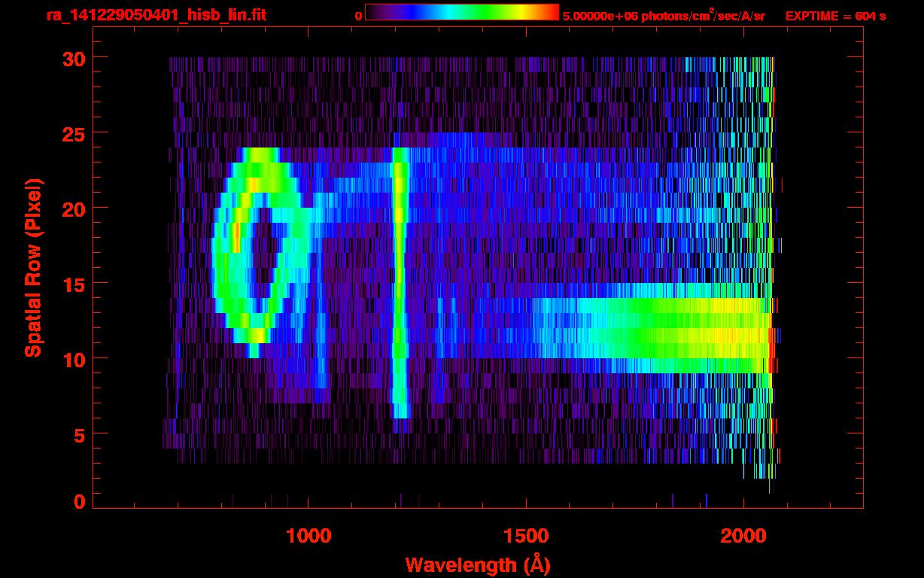The image size is (924, 578).
Task: Click the 5.00000e+06 photons/cm²/sec/A/sr label
Action: coord(664,15)
